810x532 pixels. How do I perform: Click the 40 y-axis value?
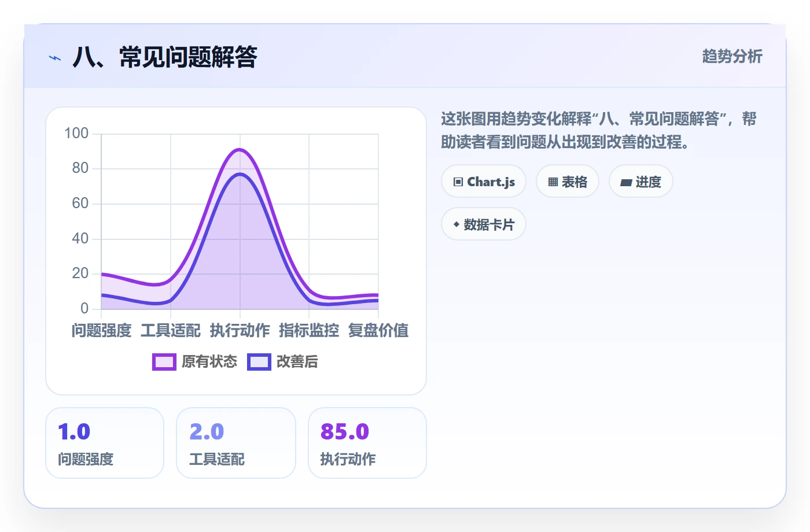pos(80,238)
